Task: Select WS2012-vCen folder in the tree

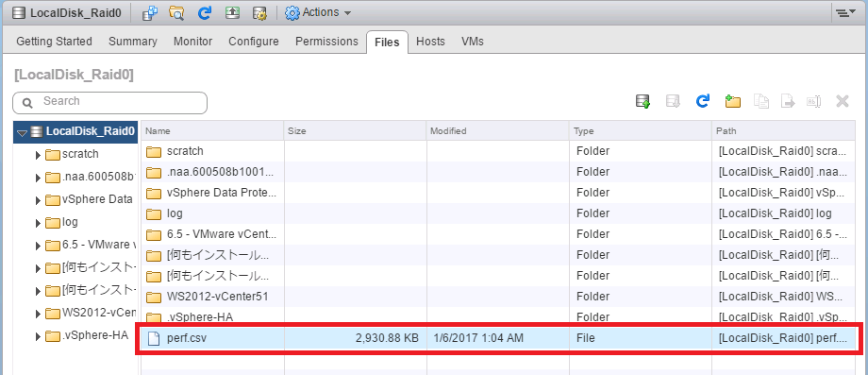Action: tap(98, 313)
